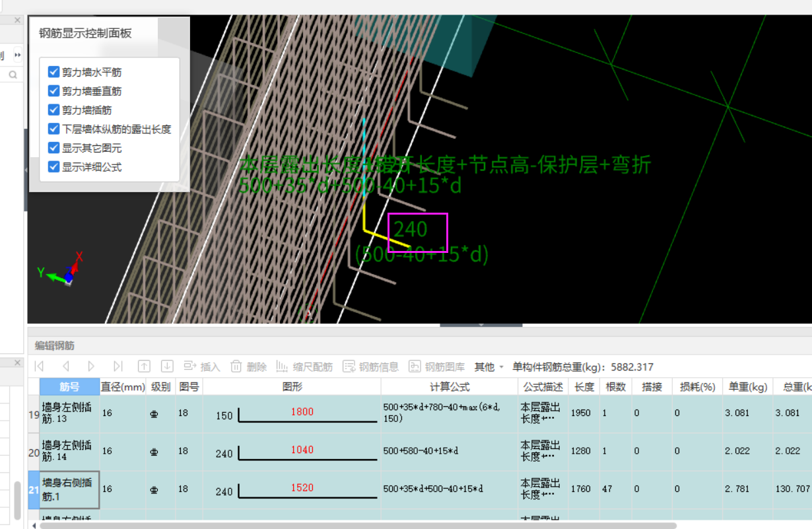The height and width of the screenshot is (529, 812).
Task: Close the left side panel
Action: click(17, 20)
